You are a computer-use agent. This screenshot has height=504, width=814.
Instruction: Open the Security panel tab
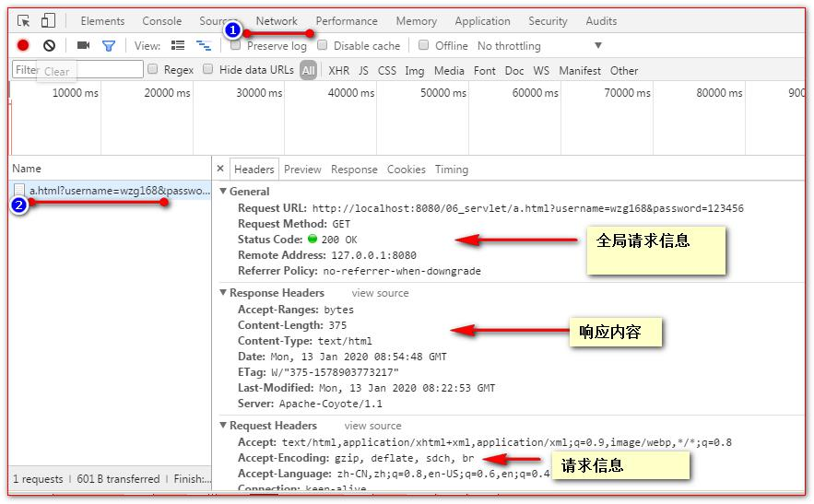tap(549, 21)
